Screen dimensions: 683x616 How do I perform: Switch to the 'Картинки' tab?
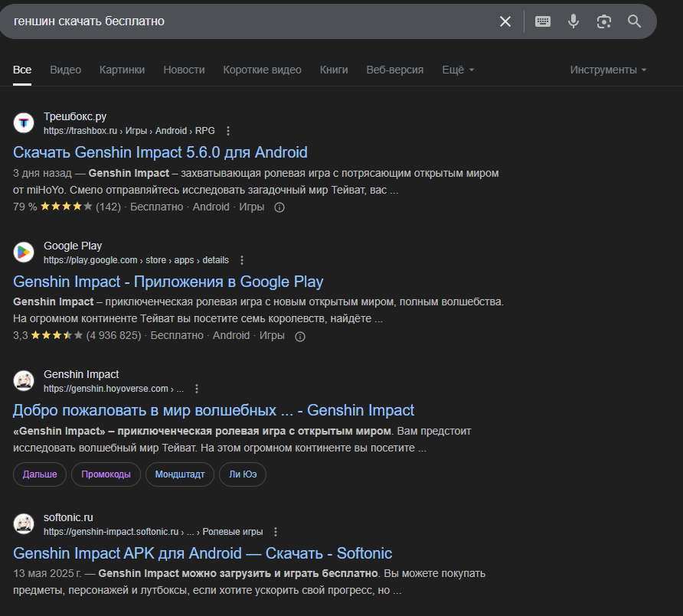[x=122, y=70]
